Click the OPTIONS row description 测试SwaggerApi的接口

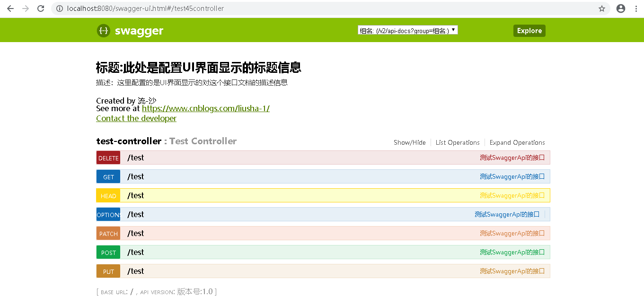pyautogui.click(x=507, y=214)
